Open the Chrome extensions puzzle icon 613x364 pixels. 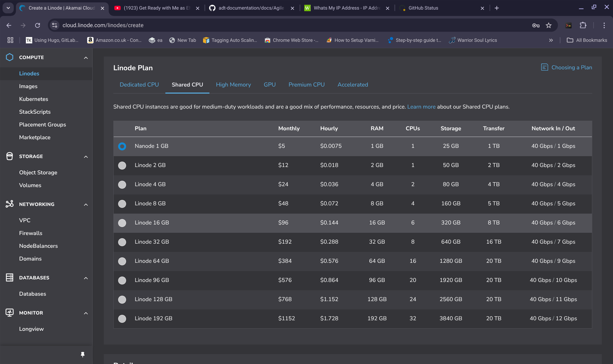(583, 25)
